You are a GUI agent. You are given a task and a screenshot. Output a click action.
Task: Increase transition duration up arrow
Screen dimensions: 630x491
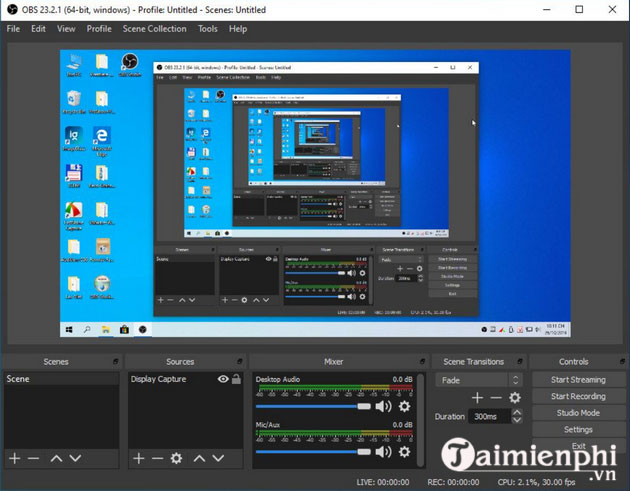point(517,413)
